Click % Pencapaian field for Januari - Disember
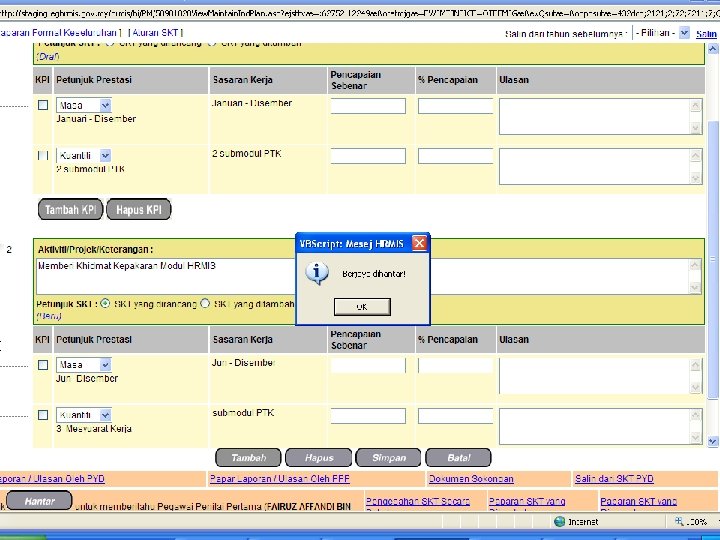This screenshot has height=540, width=720. [455, 106]
